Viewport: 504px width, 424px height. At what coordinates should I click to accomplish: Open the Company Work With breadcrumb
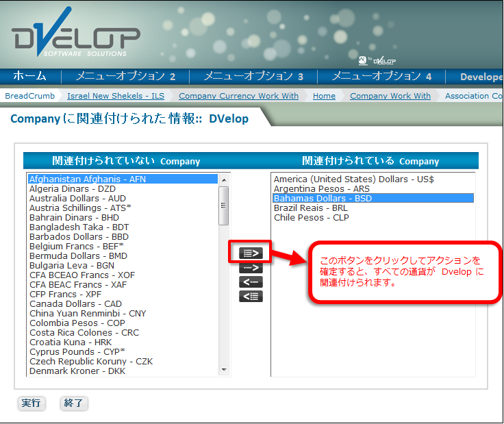[390, 96]
